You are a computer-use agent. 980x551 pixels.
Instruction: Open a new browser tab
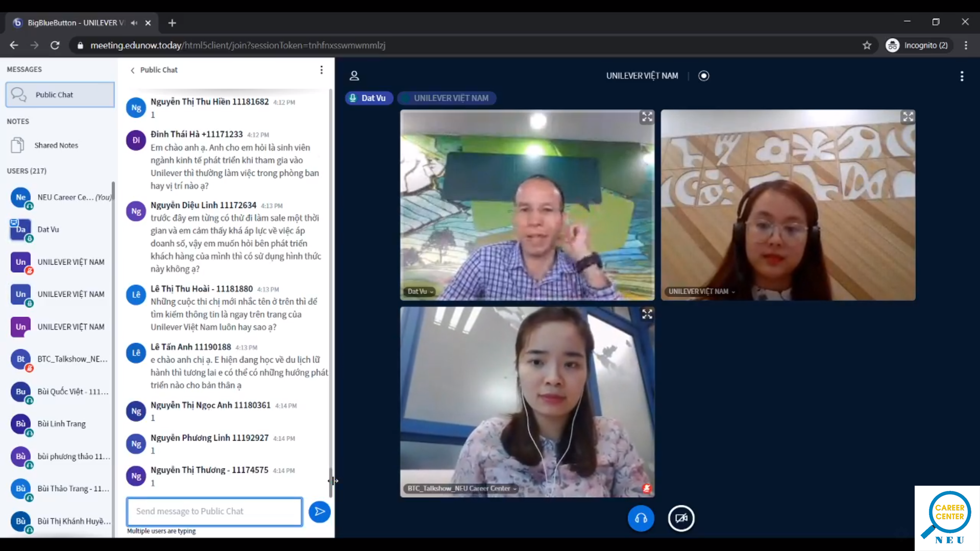172,23
